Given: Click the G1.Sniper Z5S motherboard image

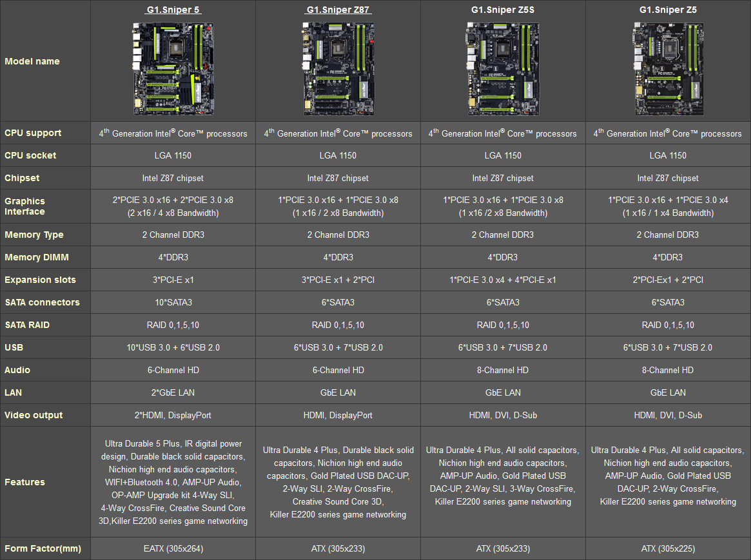Looking at the screenshot, I should [503, 69].
